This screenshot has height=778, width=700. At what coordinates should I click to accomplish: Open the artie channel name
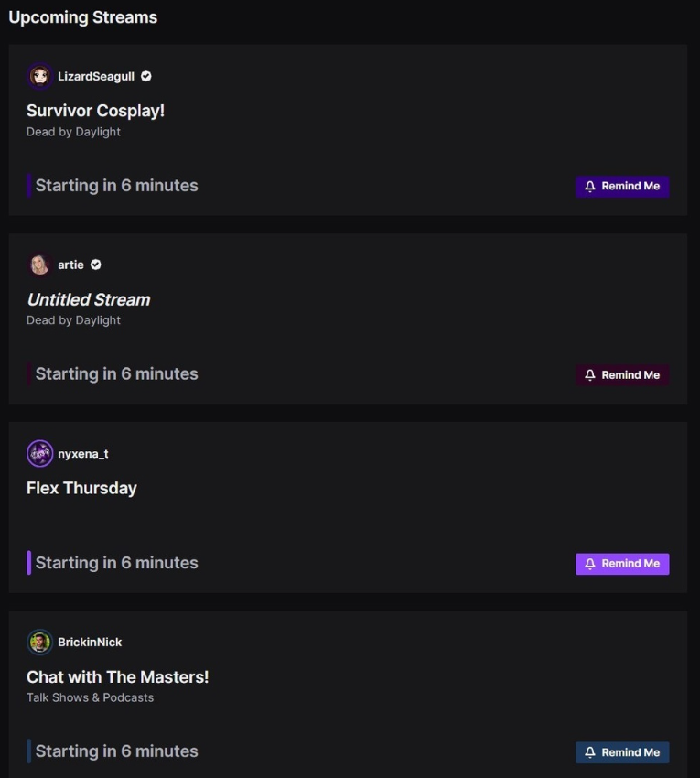click(x=70, y=265)
